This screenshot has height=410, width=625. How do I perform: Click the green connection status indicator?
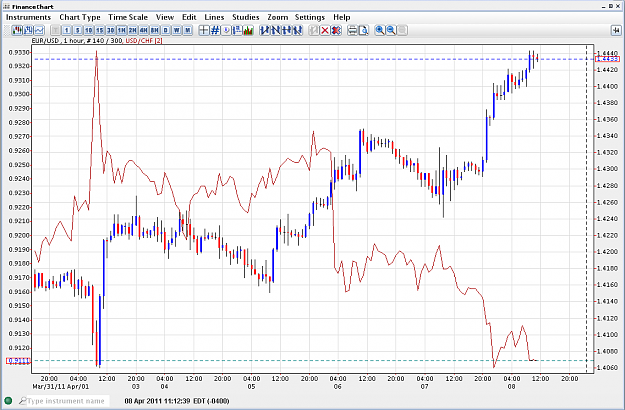click(x=8, y=400)
